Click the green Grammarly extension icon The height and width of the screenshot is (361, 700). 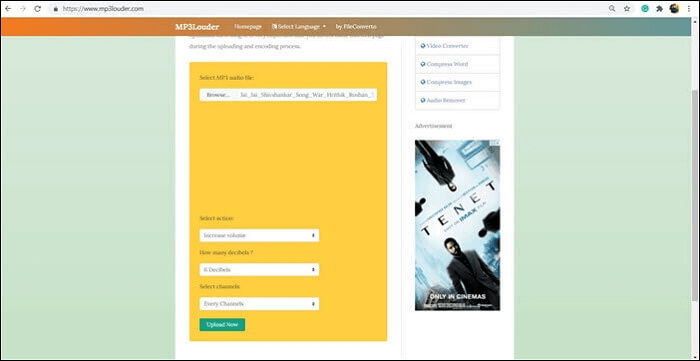(x=645, y=8)
